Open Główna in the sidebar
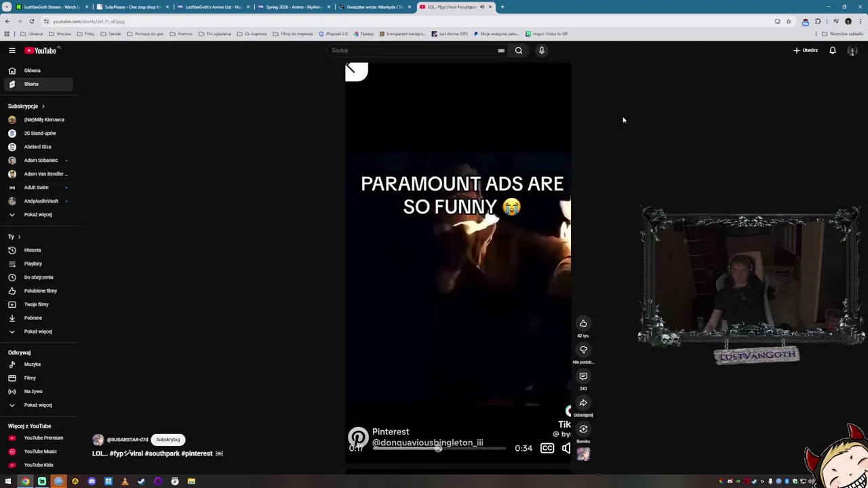This screenshot has width=868, height=488. [39, 70]
